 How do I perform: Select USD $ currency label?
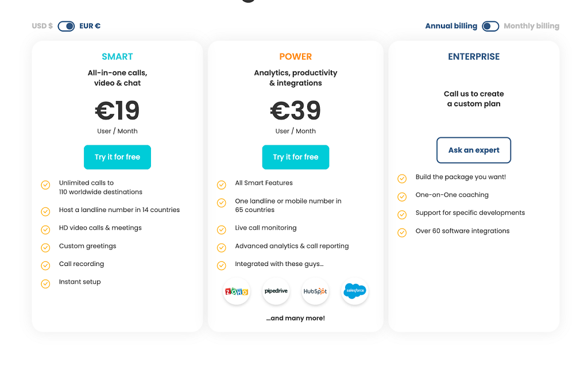[42, 26]
